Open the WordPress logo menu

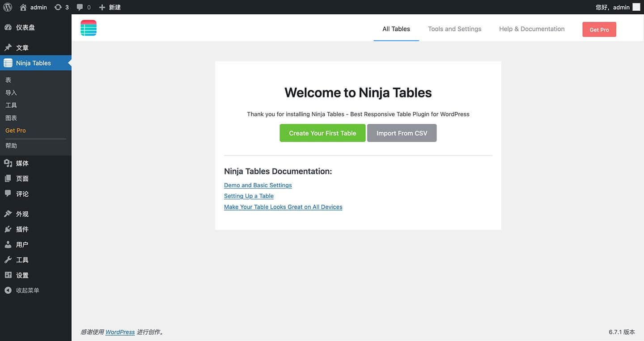point(8,7)
